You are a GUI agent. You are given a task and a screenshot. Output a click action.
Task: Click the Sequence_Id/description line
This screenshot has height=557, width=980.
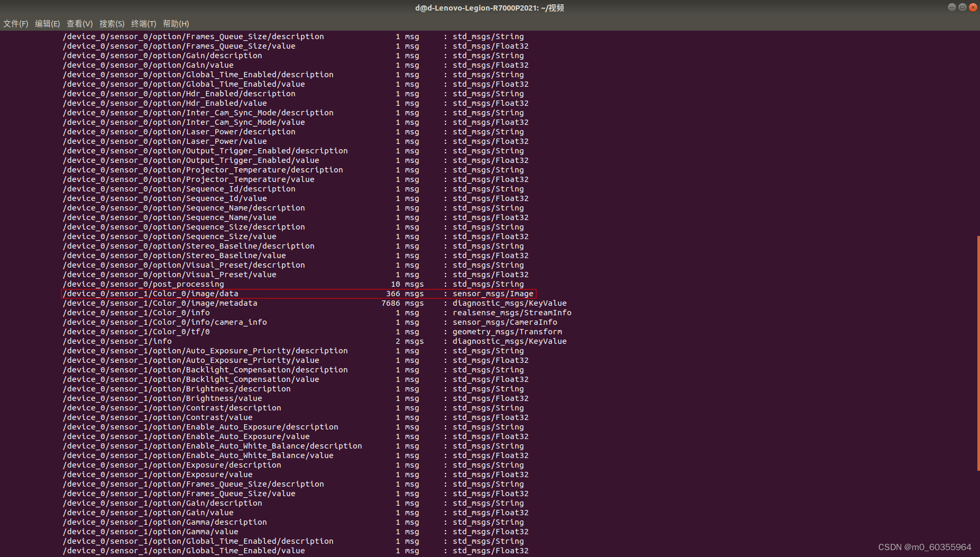294,189
